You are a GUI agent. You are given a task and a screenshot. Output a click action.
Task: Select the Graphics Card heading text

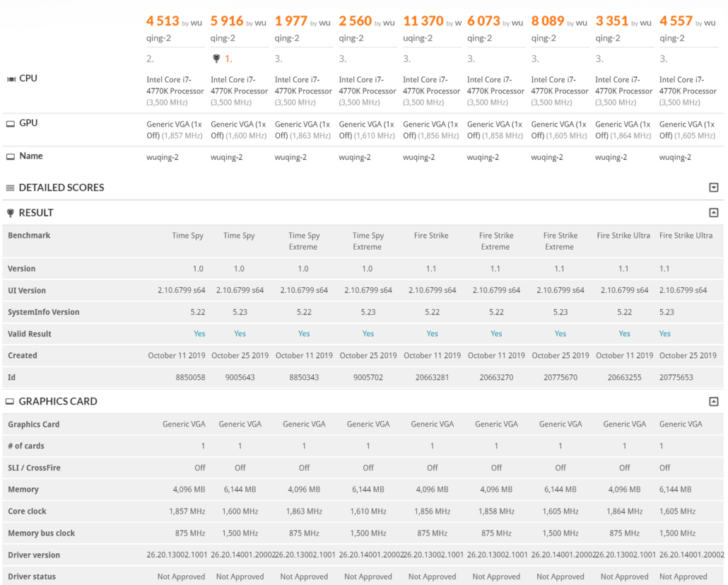click(x=58, y=401)
